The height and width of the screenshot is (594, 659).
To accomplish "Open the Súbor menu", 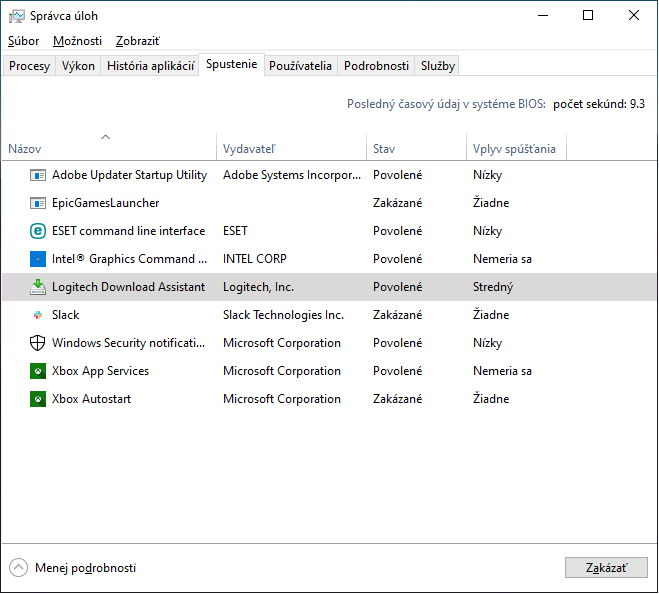I will tap(24, 41).
